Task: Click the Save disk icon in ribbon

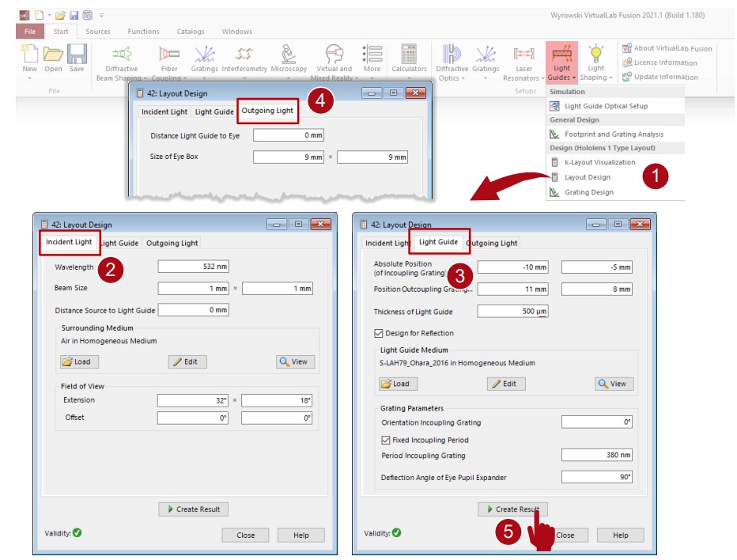Action: pos(77,54)
